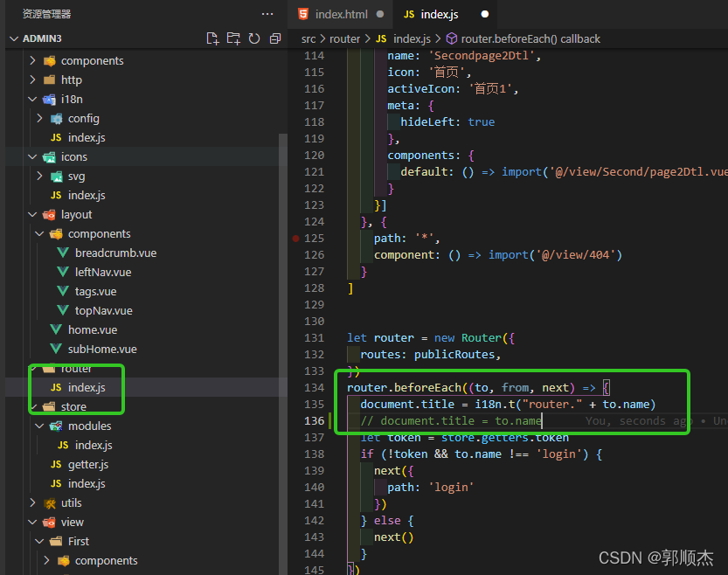The image size is (728, 575).
Task: Switch to the index.html tab
Action: click(x=342, y=15)
